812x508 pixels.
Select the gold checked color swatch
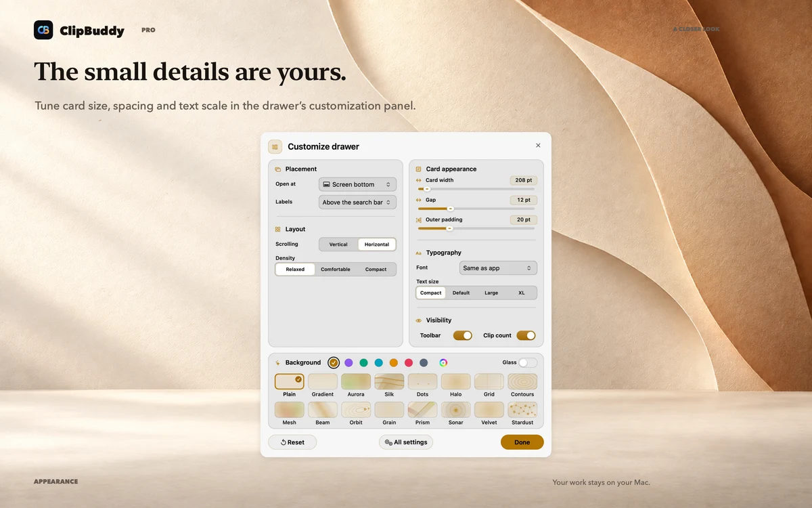point(334,363)
